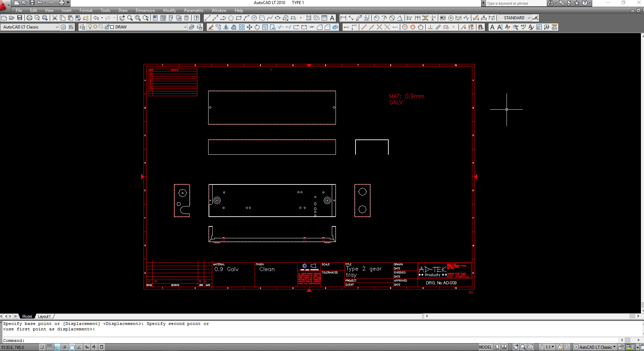Select the Multiline Text A tool

point(332,18)
